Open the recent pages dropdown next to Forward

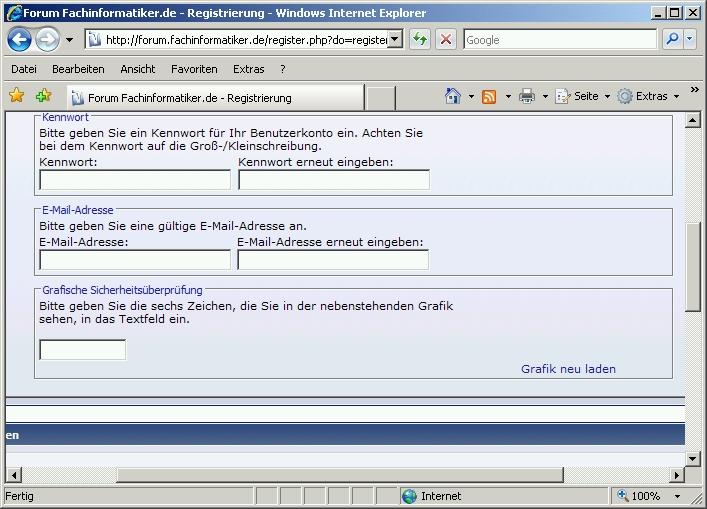pos(69,40)
